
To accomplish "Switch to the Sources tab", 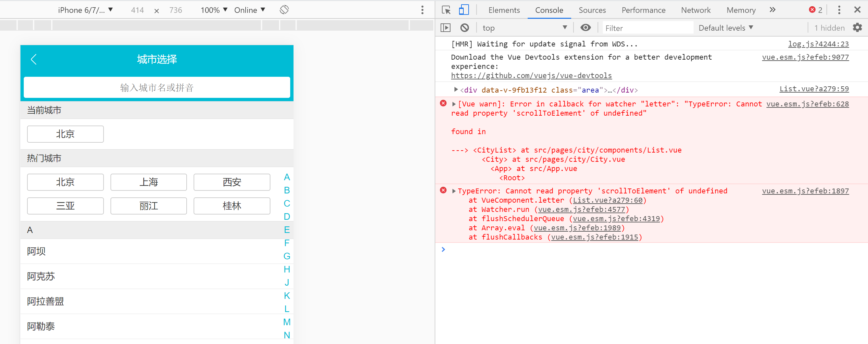I will click(x=592, y=10).
